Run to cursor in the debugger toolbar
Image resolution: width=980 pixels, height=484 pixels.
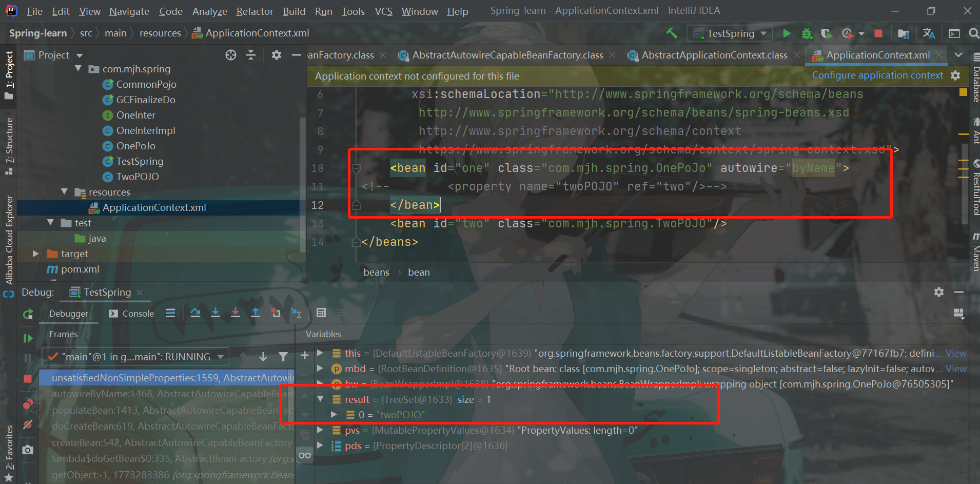coord(296,313)
